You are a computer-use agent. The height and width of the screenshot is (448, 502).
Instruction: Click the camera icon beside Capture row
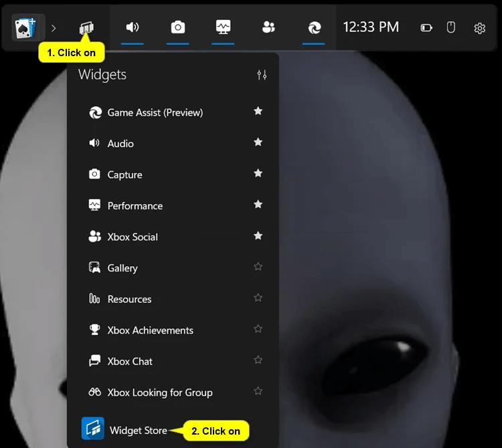(x=94, y=174)
